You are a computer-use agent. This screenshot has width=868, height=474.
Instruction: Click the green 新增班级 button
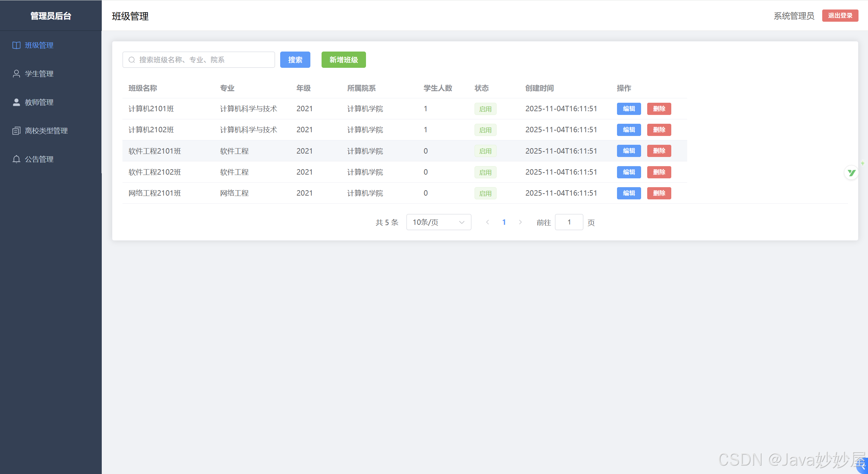pyautogui.click(x=344, y=60)
